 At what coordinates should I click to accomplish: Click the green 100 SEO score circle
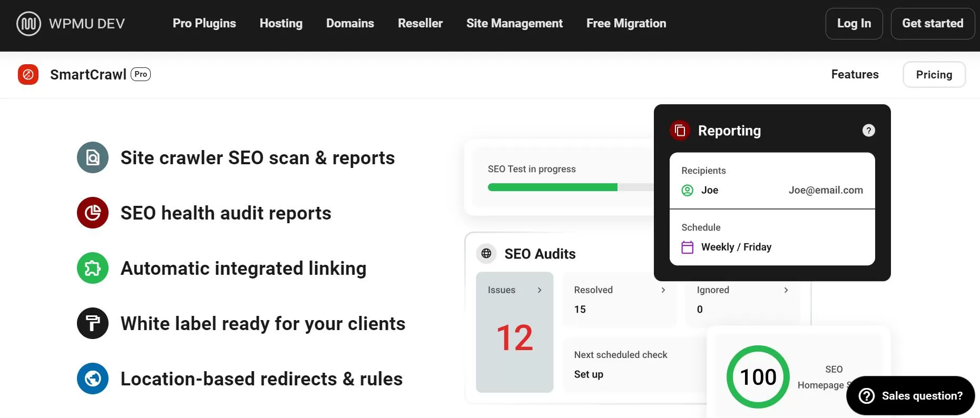[758, 377]
